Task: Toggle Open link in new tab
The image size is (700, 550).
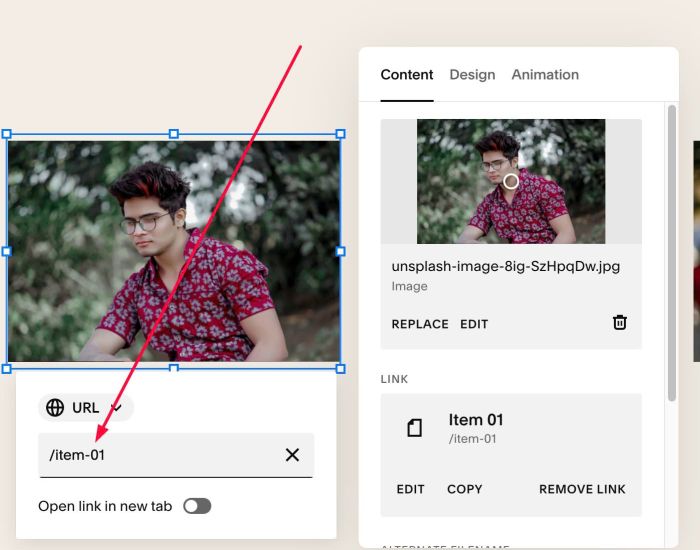Action: click(197, 506)
